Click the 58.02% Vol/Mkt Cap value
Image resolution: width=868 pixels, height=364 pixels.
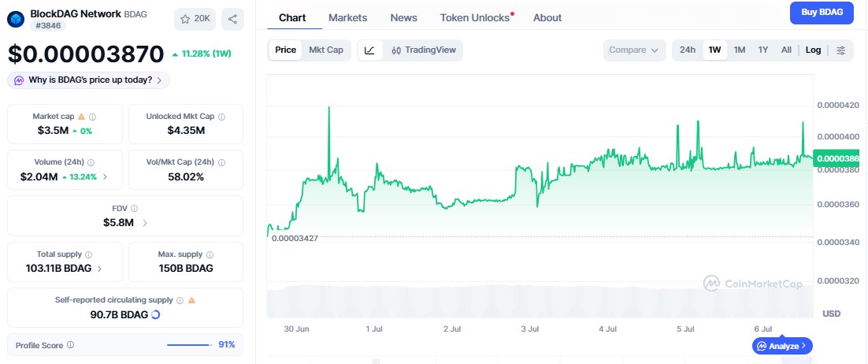(186, 176)
